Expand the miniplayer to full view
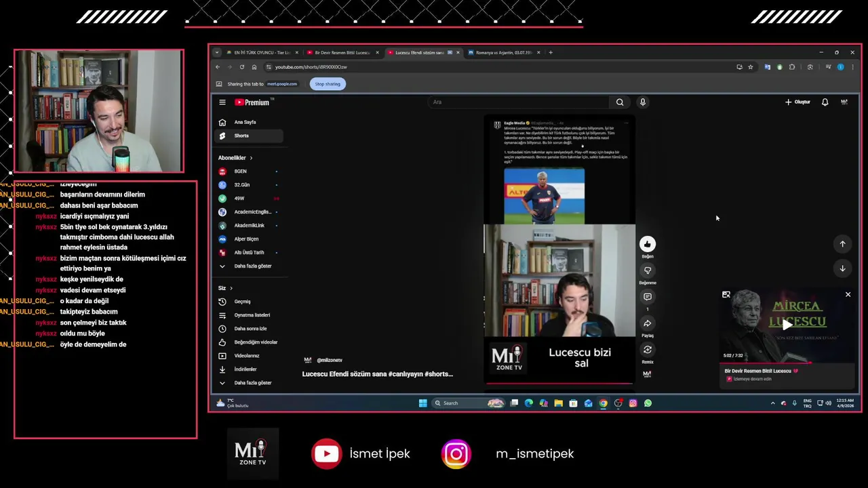This screenshot has height=488, width=868. (x=726, y=294)
